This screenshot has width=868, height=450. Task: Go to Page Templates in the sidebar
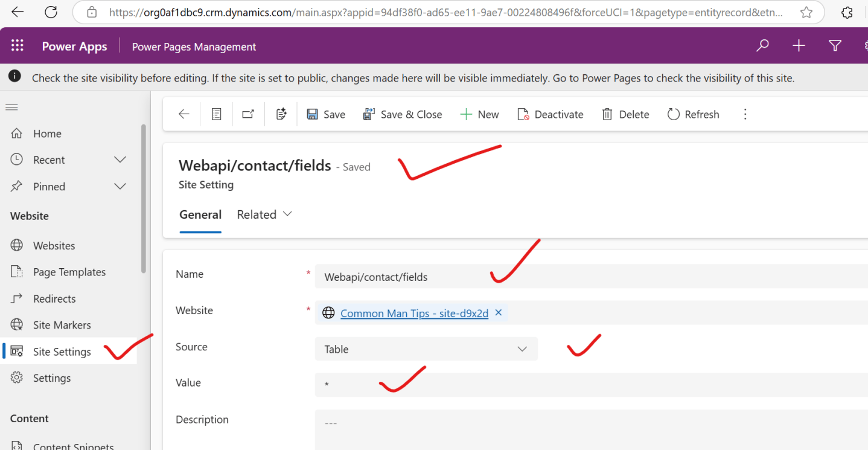tap(69, 272)
